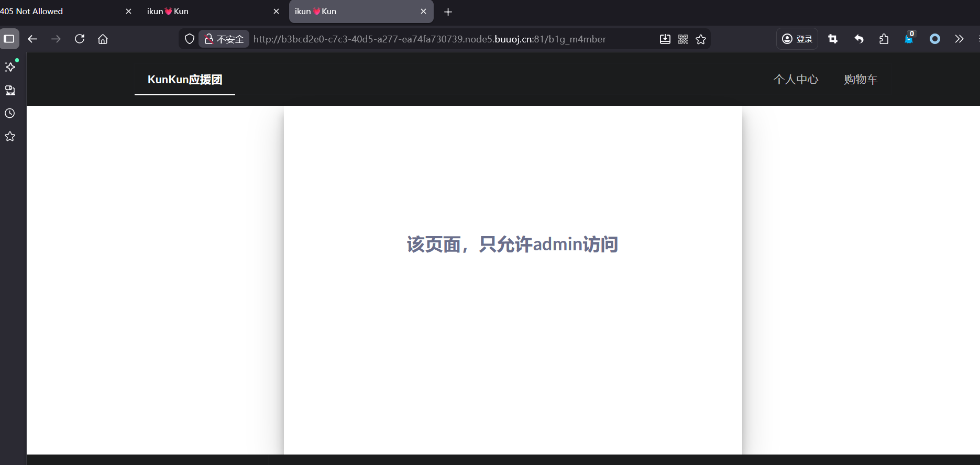980x465 pixels.
Task: Open a new browser tab
Action: (448, 12)
